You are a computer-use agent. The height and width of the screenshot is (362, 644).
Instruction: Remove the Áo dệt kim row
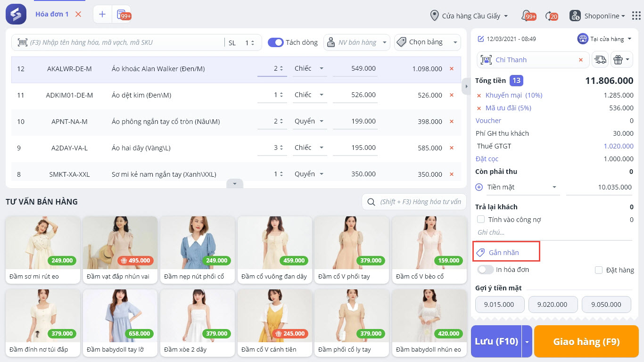point(451,95)
